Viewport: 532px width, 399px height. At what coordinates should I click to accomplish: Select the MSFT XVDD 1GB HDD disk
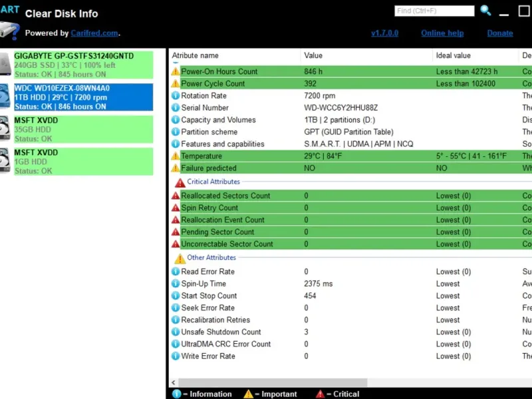coord(84,162)
